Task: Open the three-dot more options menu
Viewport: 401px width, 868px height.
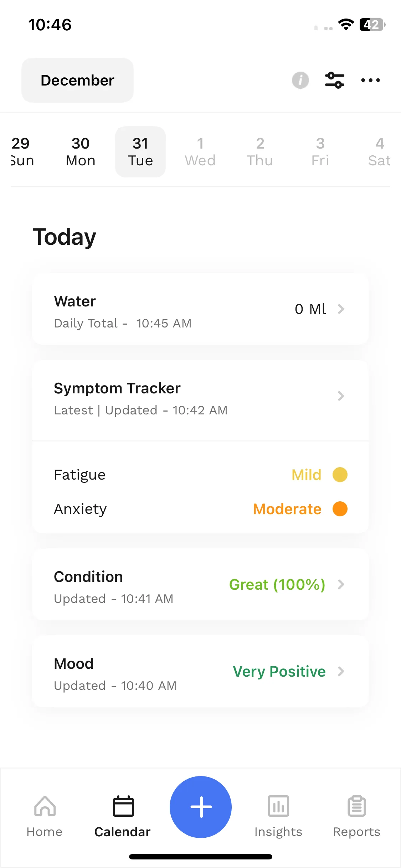Action: [x=370, y=80]
